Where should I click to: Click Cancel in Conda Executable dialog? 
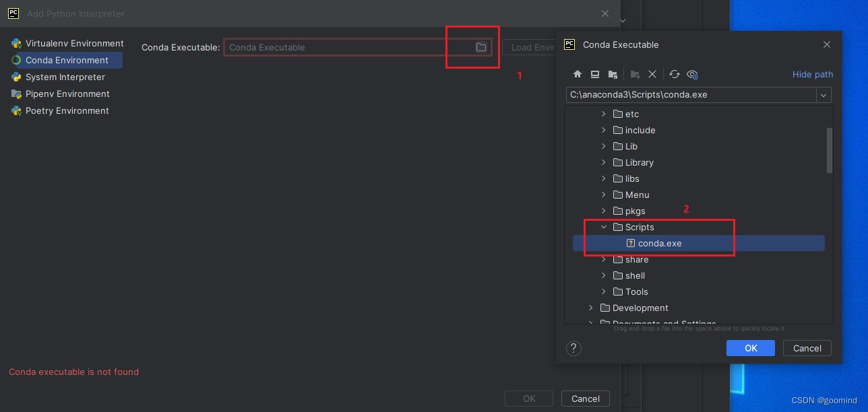click(x=807, y=348)
